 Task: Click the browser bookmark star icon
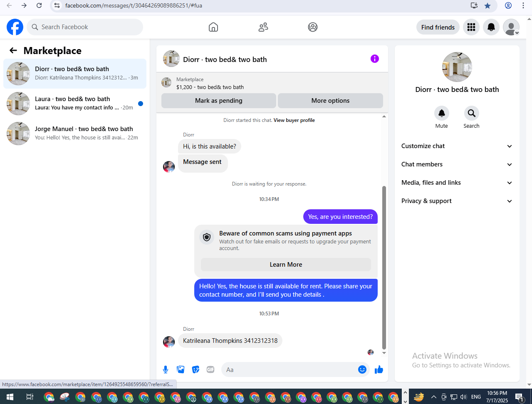[x=487, y=5]
